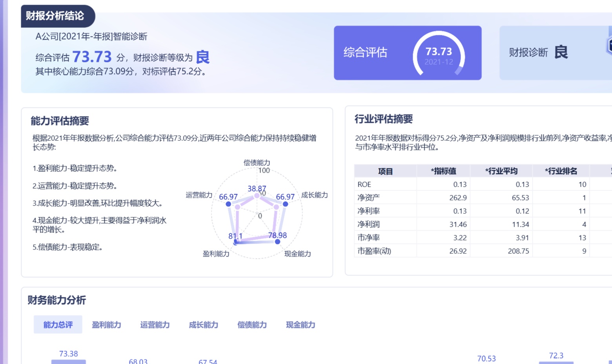Viewport: 612px width, 364px height.
Task: Click the 262.9 净资产 indicator value
Action: [458, 198]
